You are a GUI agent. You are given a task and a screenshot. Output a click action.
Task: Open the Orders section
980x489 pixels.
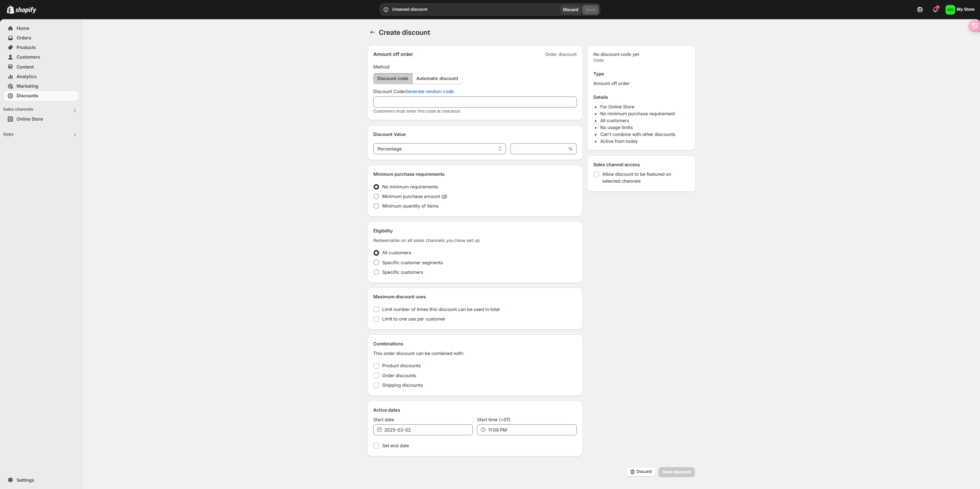coord(41,38)
